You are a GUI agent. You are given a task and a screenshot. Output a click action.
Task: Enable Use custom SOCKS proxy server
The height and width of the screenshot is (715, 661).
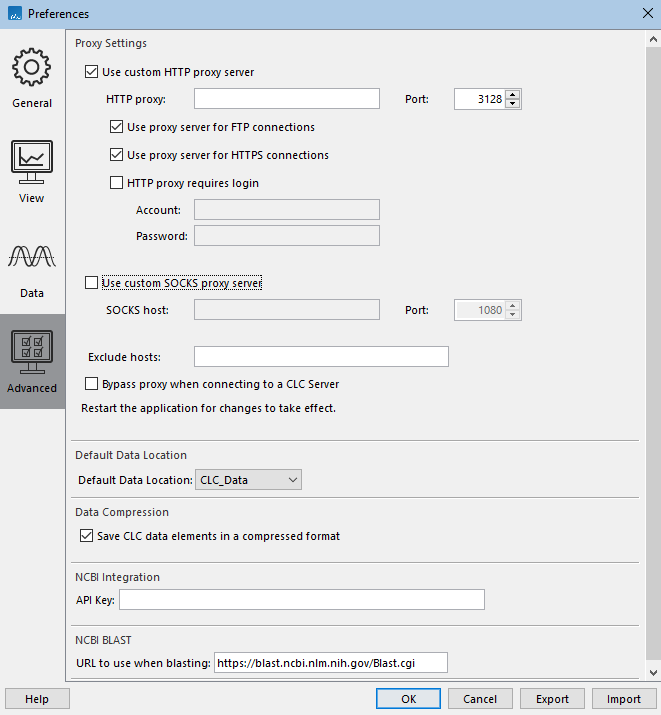pyautogui.click(x=93, y=283)
